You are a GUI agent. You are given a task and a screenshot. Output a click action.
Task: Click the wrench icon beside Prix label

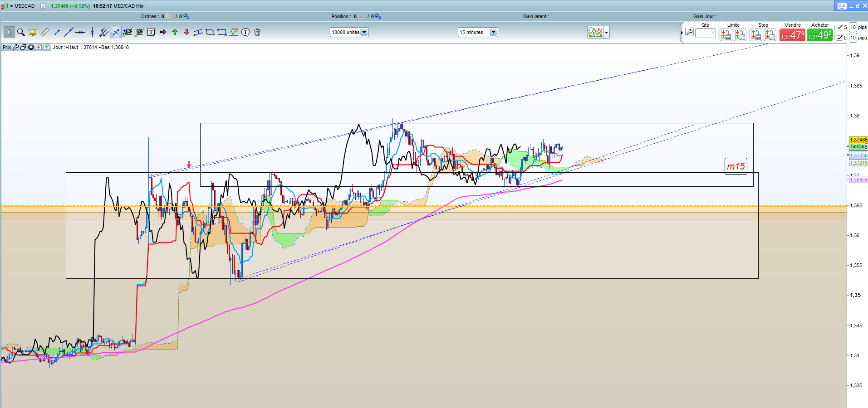(x=16, y=47)
